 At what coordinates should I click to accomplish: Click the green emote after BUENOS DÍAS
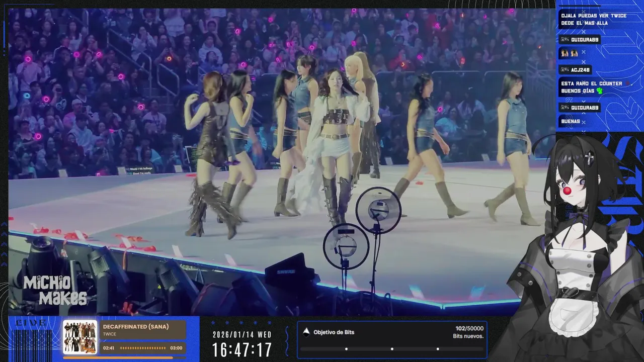(600, 91)
